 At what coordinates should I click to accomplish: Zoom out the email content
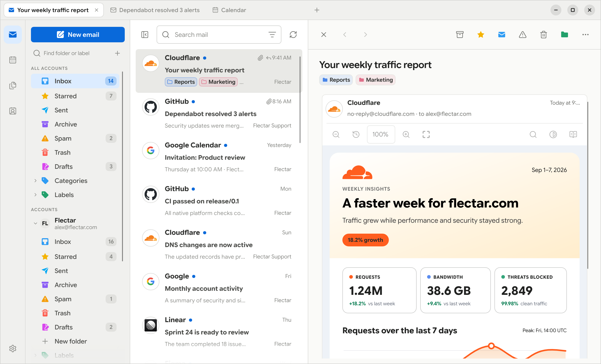point(336,134)
